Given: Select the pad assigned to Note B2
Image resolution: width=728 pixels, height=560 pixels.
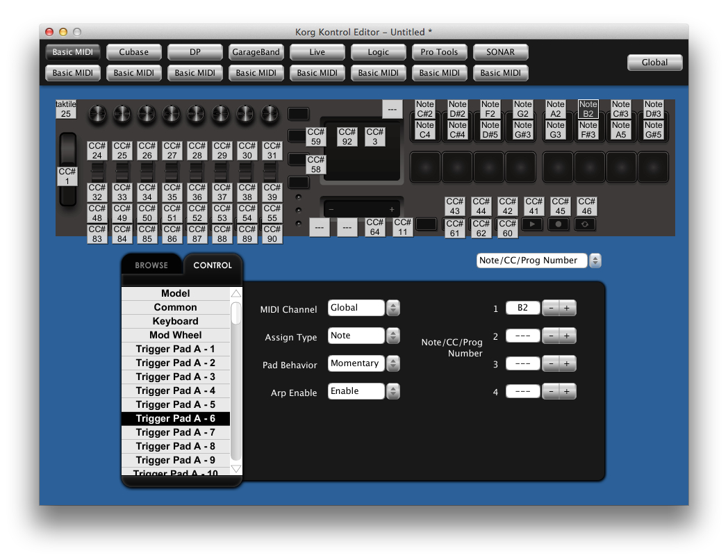Looking at the screenshot, I should [588, 109].
